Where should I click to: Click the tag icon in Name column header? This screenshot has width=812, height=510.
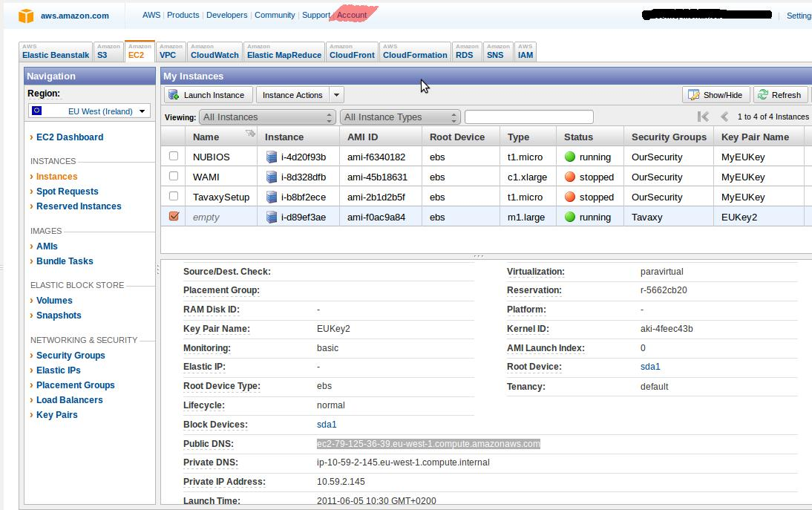click(251, 134)
